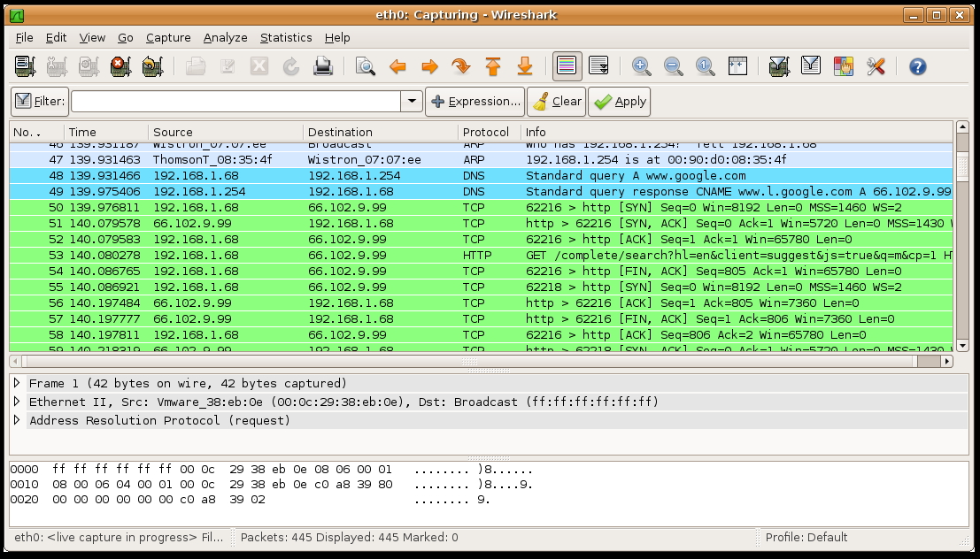Click the resize all columns icon
The image size is (980, 559).
(737, 66)
